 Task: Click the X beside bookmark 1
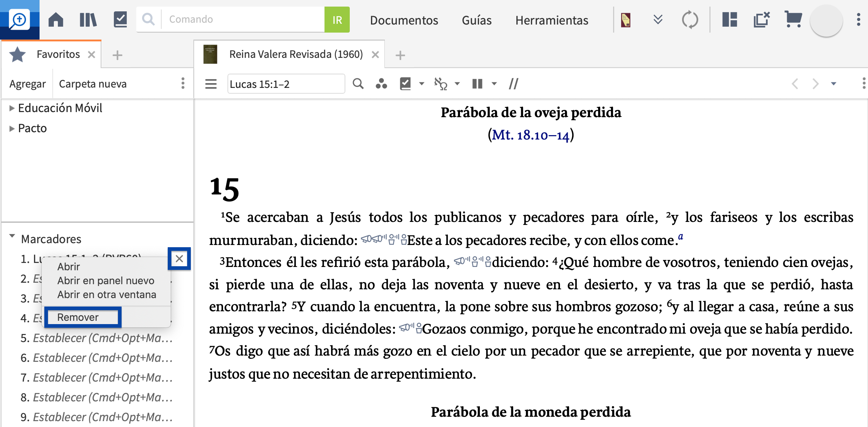click(x=179, y=259)
